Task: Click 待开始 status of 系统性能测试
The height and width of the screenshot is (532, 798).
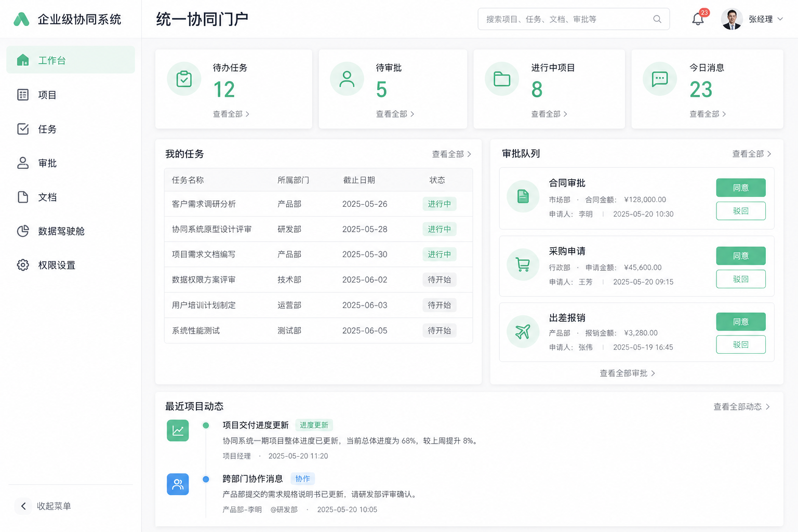Action: 440,330
